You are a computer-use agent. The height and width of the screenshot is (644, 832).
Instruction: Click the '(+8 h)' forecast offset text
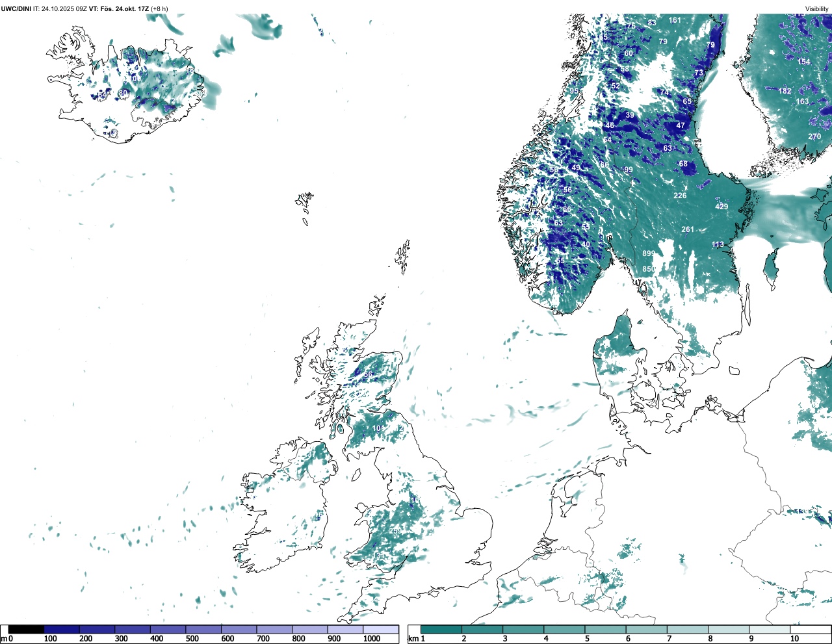160,8
